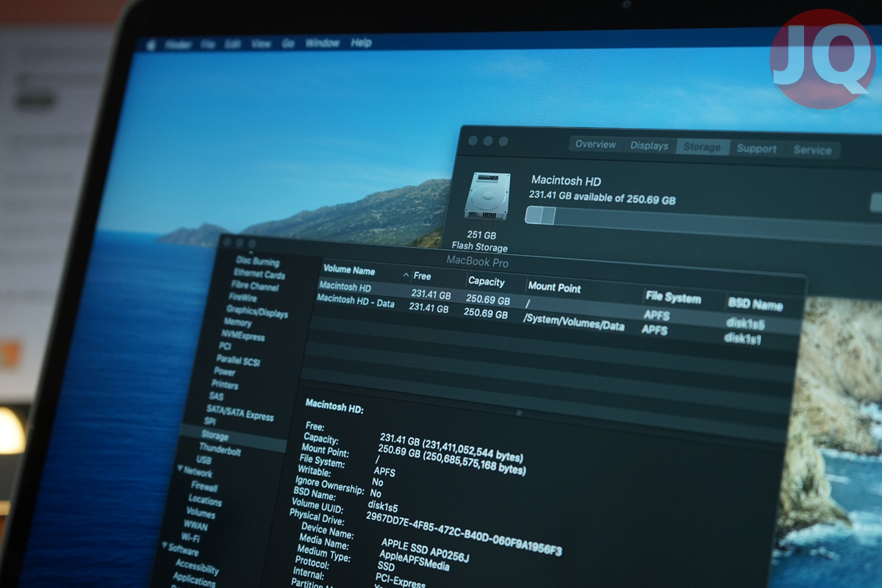
Task: Select Wi-Fi under Network
Action: click(x=190, y=537)
